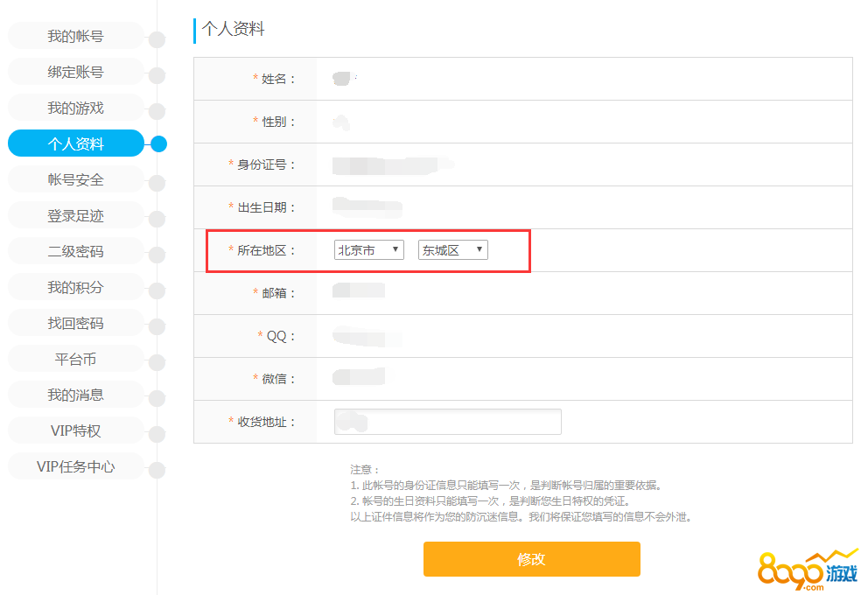This screenshot has height=595, width=868.
Task: Go to 我的积分 page
Action: (x=75, y=287)
